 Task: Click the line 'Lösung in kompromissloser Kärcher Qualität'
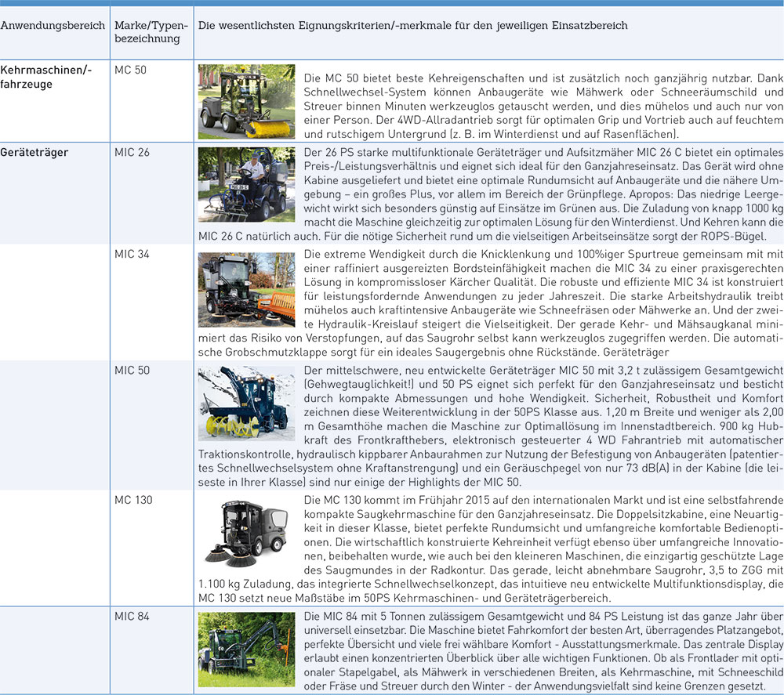(x=544, y=282)
